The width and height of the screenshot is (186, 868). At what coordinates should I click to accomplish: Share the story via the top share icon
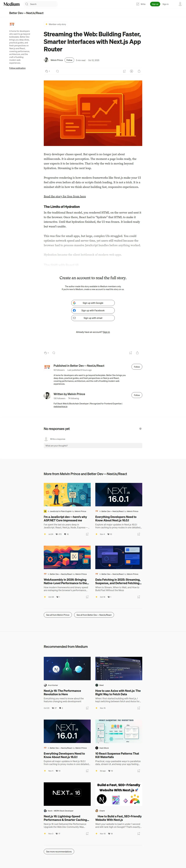[139, 71]
